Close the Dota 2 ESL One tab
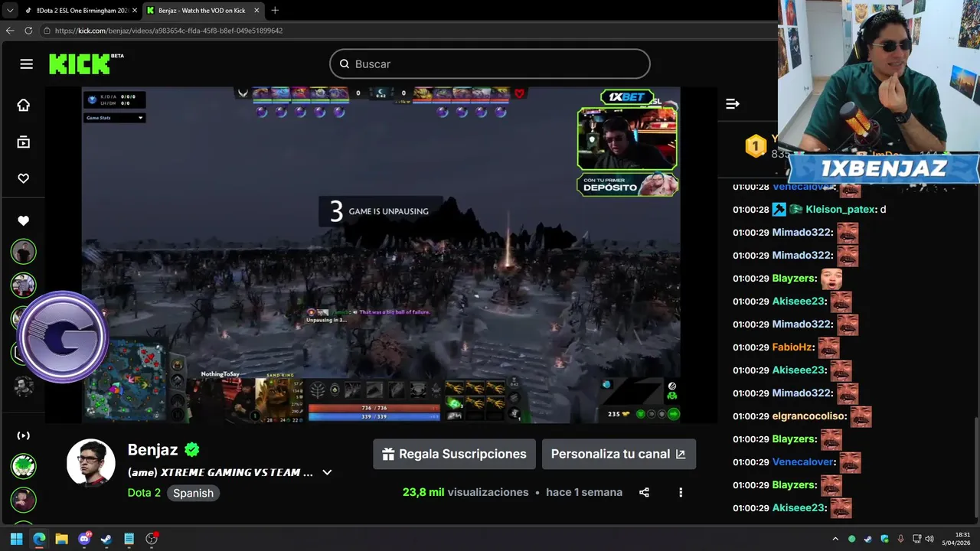Screen dimensions: 980x551 [134, 11]
